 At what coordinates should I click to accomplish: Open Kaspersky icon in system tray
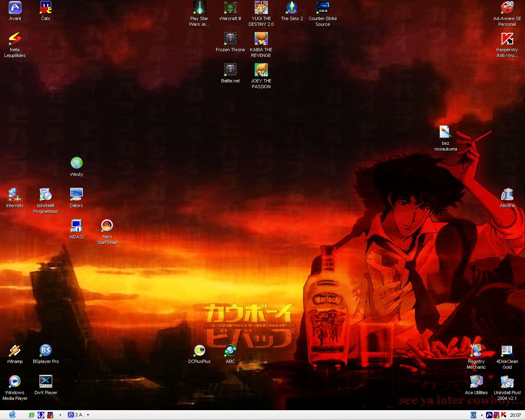[503, 415]
